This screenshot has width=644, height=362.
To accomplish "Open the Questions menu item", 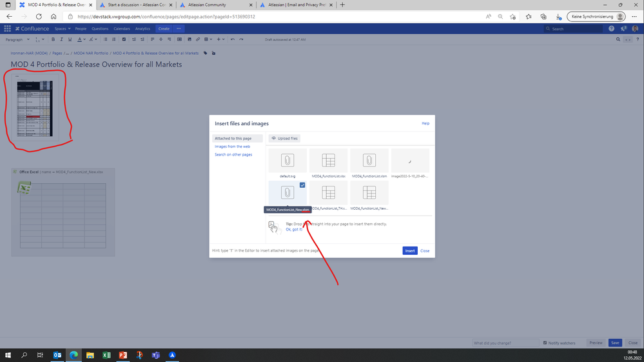I will (x=100, y=29).
